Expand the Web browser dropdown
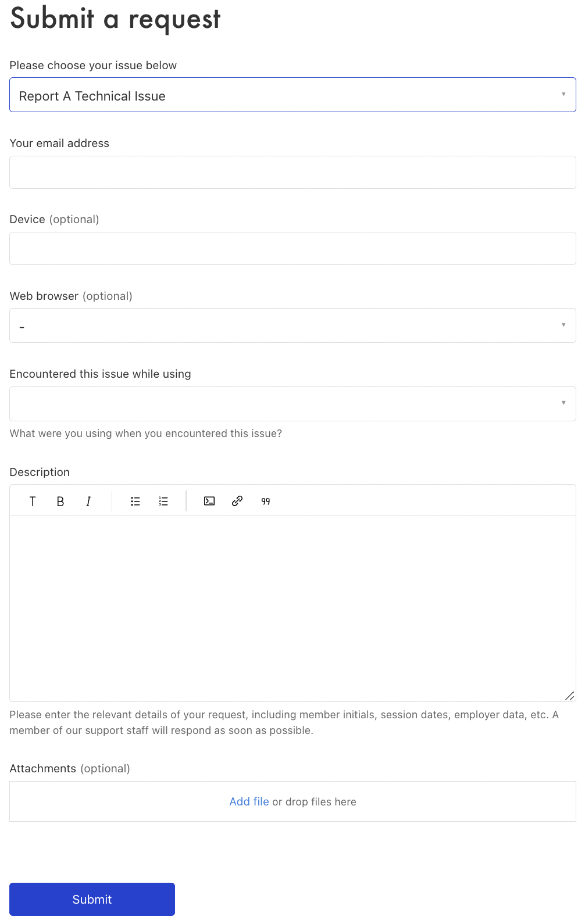The width and height of the screenshot is (585, 924). [x=292, y=325]
